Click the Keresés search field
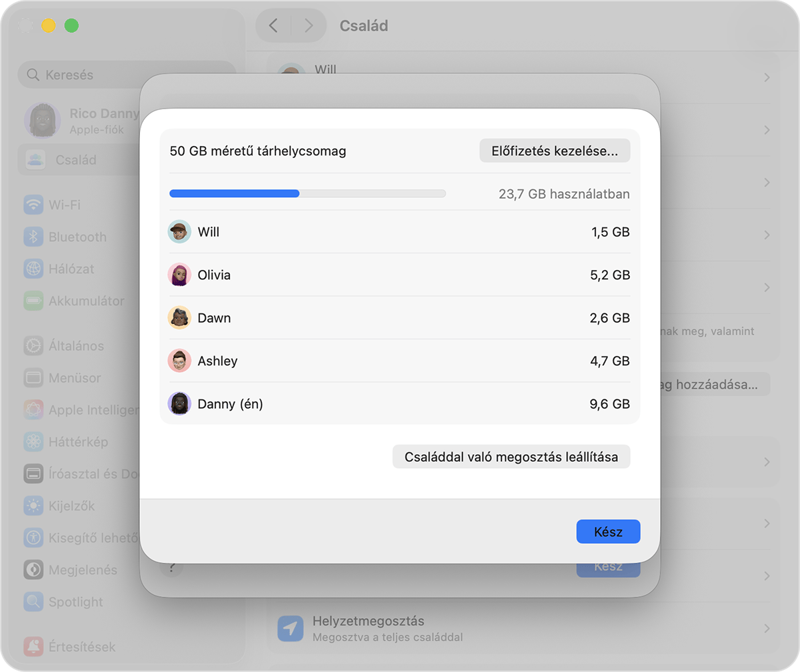 pyautogui.click(x=127, y=75)
